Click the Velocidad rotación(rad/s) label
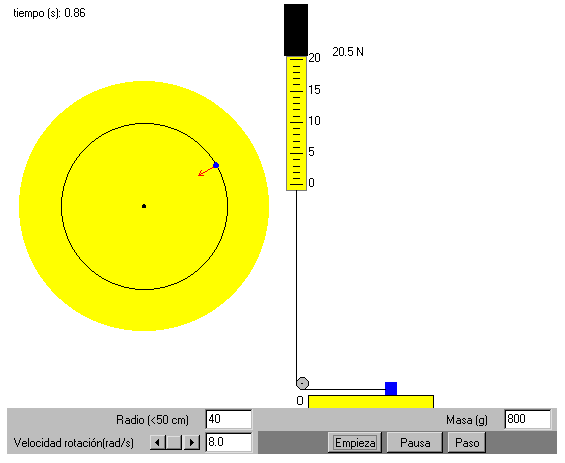The height and width of the screenshot is (463, 565). coord(74,442)
